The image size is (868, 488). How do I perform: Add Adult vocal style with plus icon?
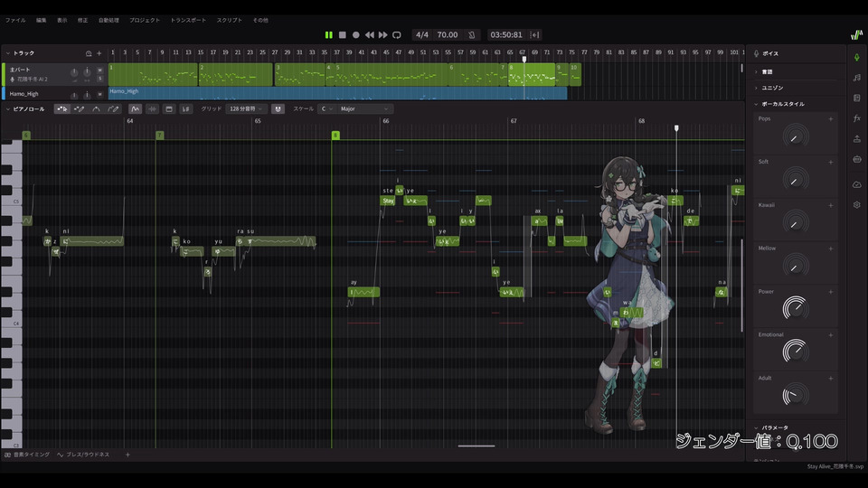(830, 379)
